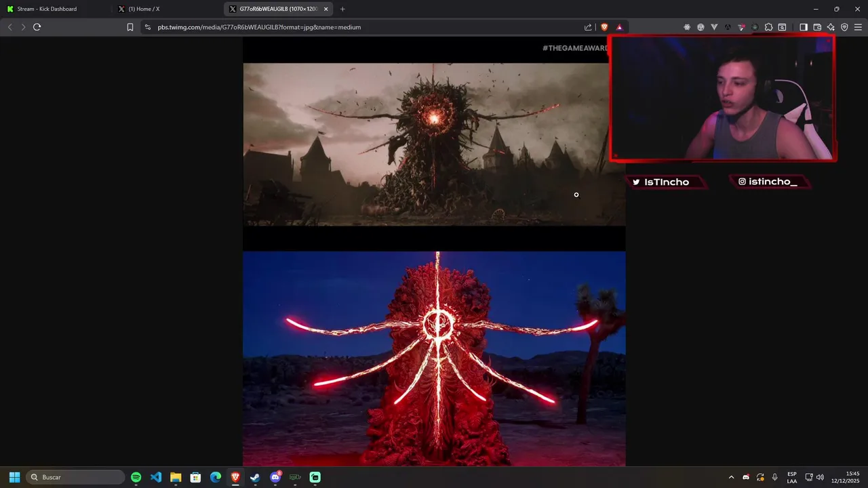Screen dimensions: 868x488
Task: View site information next to the URL
Action: (148, 27)
